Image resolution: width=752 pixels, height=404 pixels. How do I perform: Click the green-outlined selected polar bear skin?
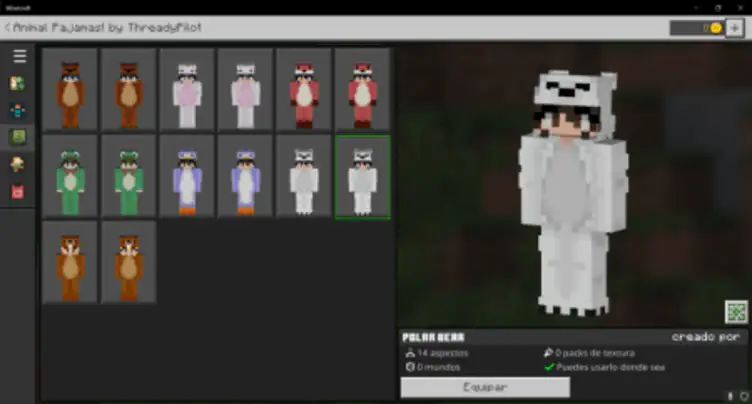click(363, 177)
